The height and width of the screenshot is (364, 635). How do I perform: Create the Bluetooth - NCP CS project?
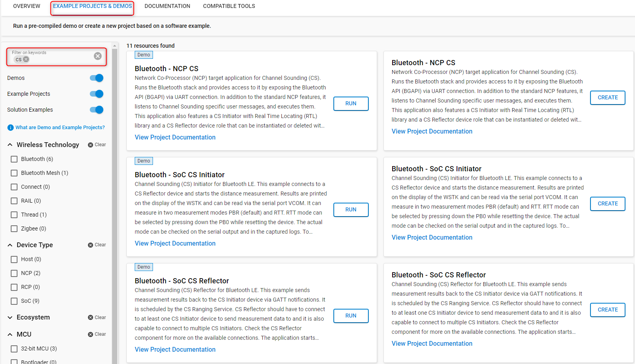point(607,97)
